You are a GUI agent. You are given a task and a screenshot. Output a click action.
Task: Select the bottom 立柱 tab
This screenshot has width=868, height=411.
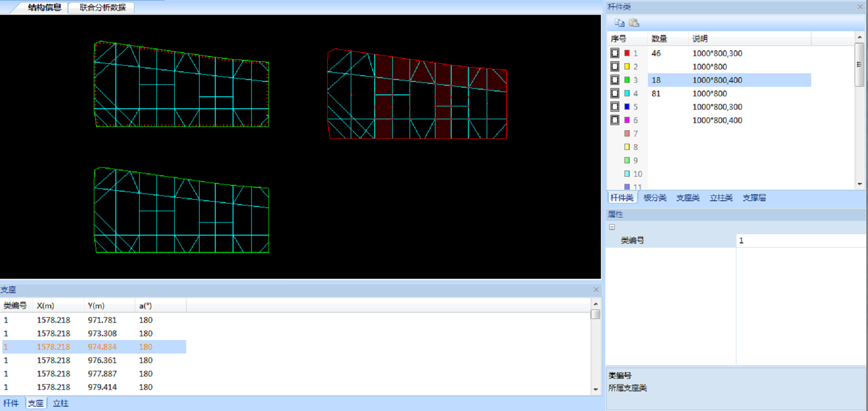pos(61,403)
